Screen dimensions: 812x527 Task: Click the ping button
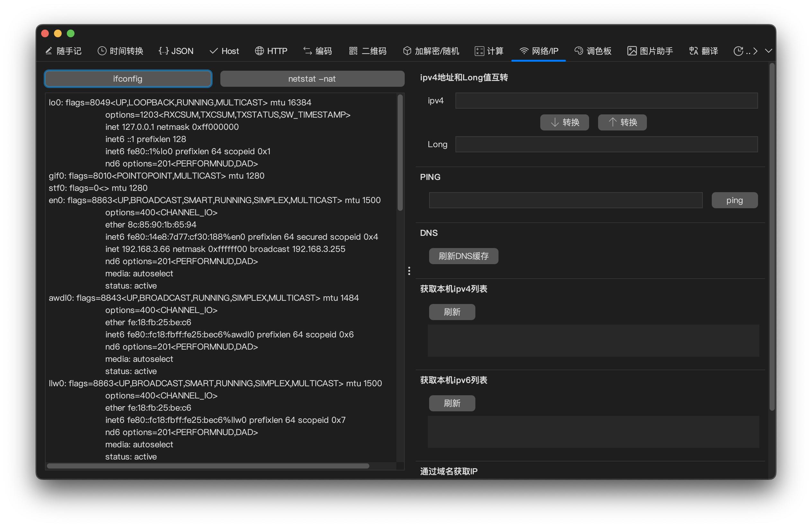734,200
